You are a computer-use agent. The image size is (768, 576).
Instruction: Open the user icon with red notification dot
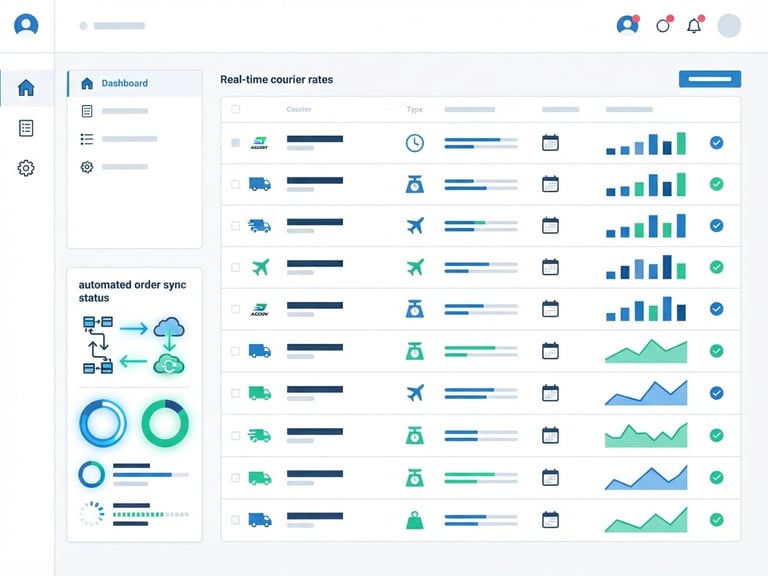[x=628, y=25]
